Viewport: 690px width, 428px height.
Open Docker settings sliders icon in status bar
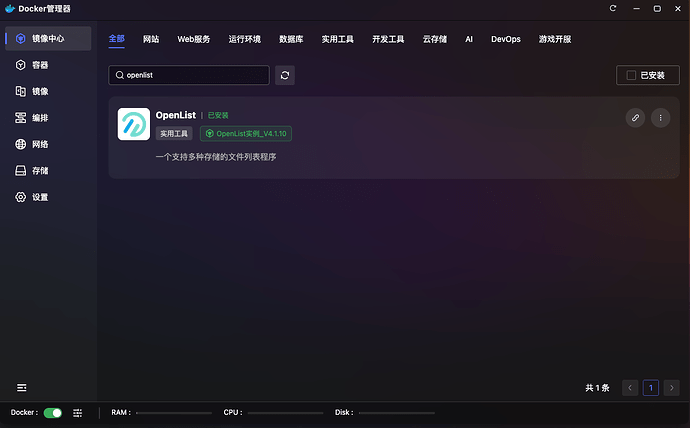[x=77, y=413]
